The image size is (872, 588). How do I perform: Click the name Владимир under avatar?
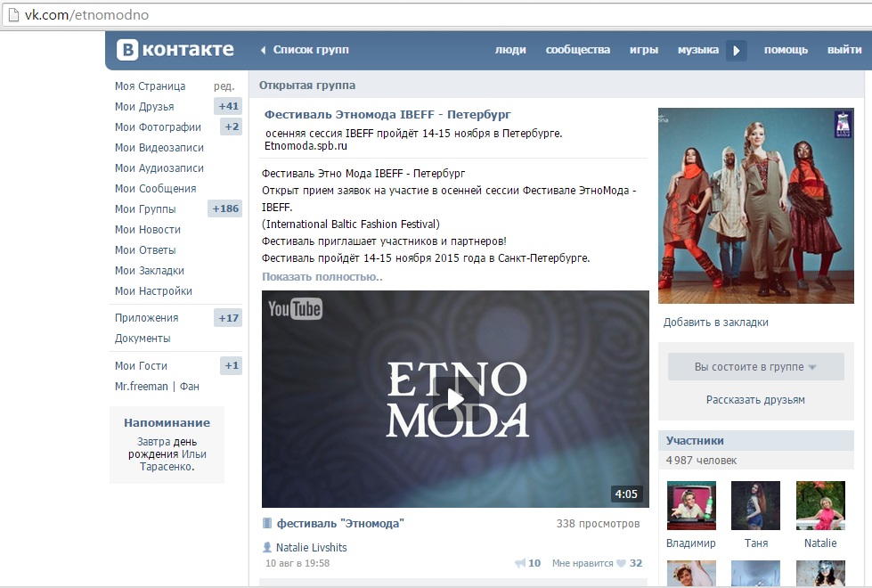click(691, 543)
